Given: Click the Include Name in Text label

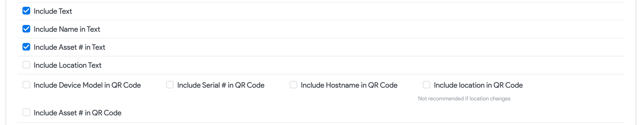Looking at the screenshot, I should point(67,29).
